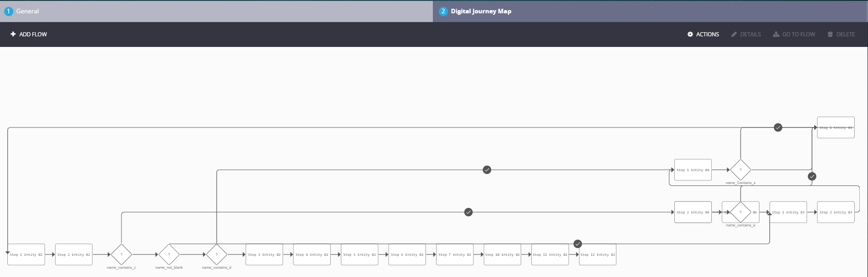Screen dimensions: 868x277
Task: Click the hierarchy icon for GO TO FLOW
Action: (776, 34)
